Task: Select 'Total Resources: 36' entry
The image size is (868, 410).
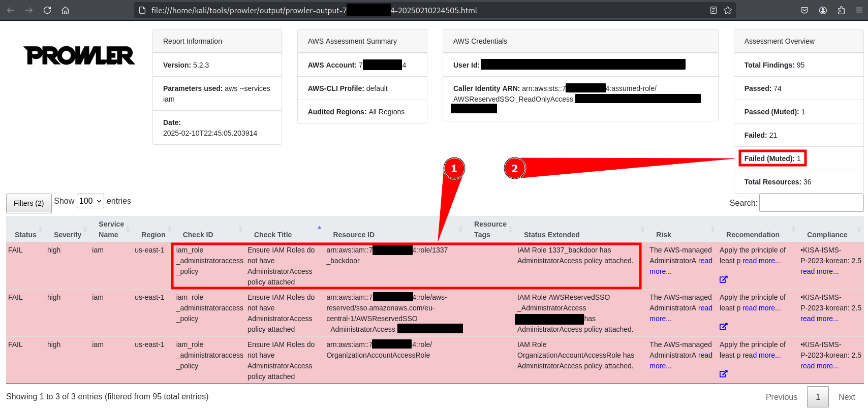Action: tap(778, 182)
